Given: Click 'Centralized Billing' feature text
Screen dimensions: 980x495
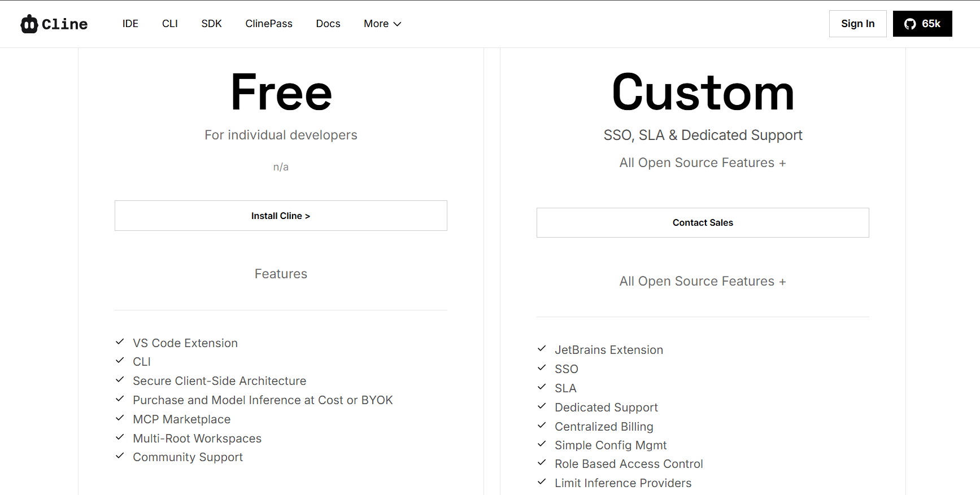Looking at the screenshot, I should coord(604,427).
